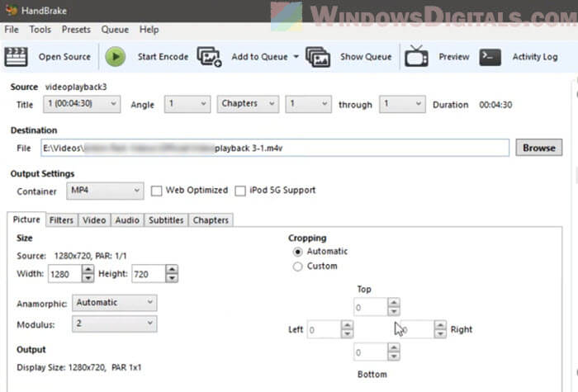Viewport: 578px width, 392px height.
Task: Click the destination File path field
Action: point(275,148)
